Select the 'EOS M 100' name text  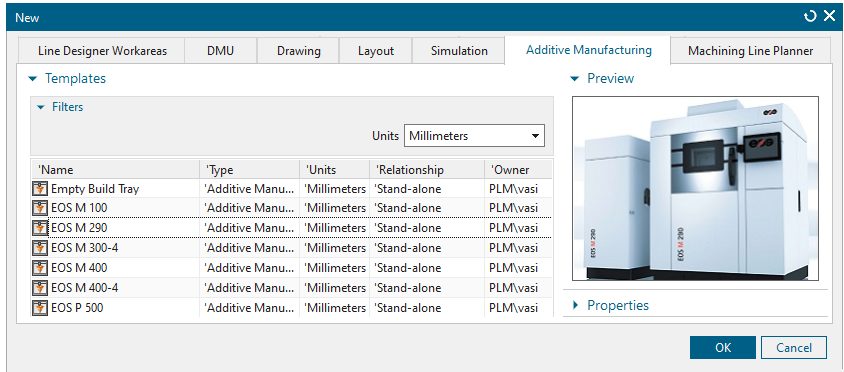[79, 208]
